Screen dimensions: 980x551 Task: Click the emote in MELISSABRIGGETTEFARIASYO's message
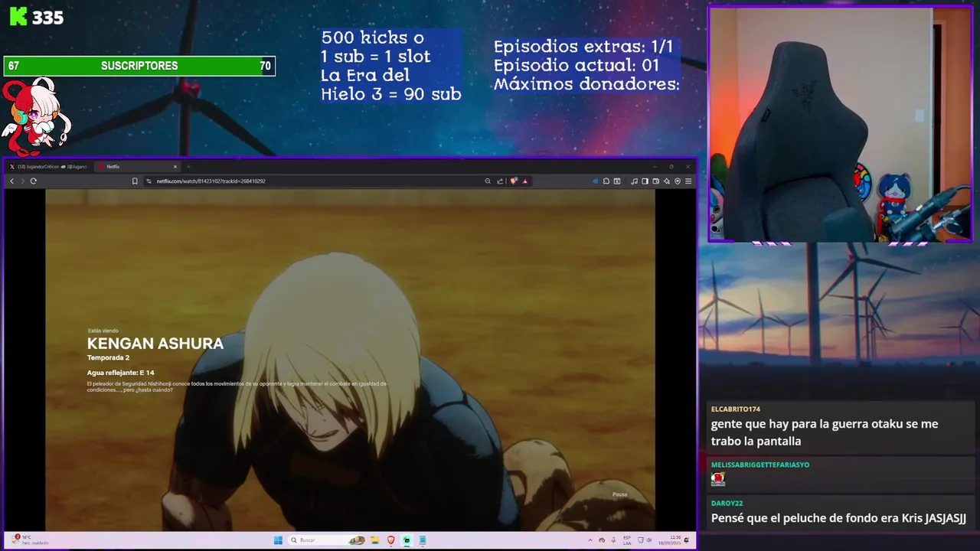(718, 479)
